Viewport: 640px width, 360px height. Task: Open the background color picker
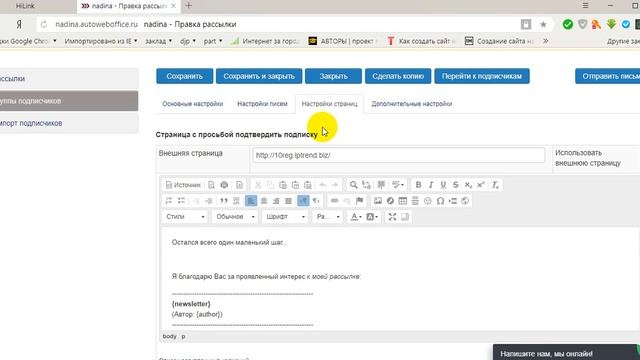click(x=372, y=217)
